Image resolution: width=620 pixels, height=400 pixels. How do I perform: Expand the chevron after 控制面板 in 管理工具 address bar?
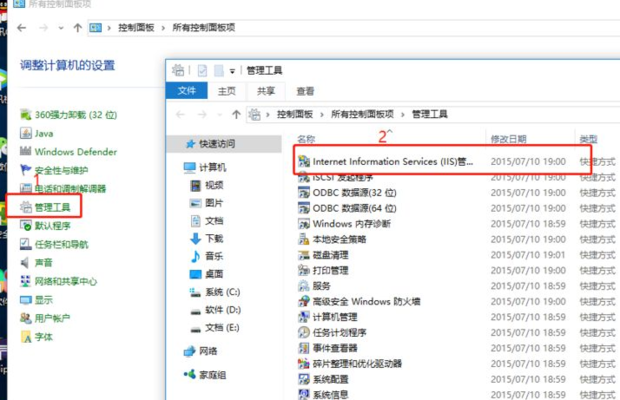click(322, 115)
